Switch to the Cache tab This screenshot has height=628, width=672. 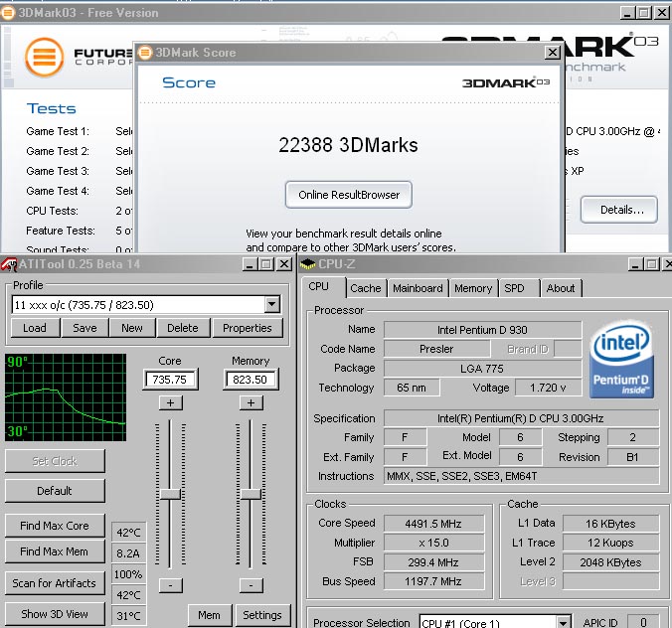point(366,288)
